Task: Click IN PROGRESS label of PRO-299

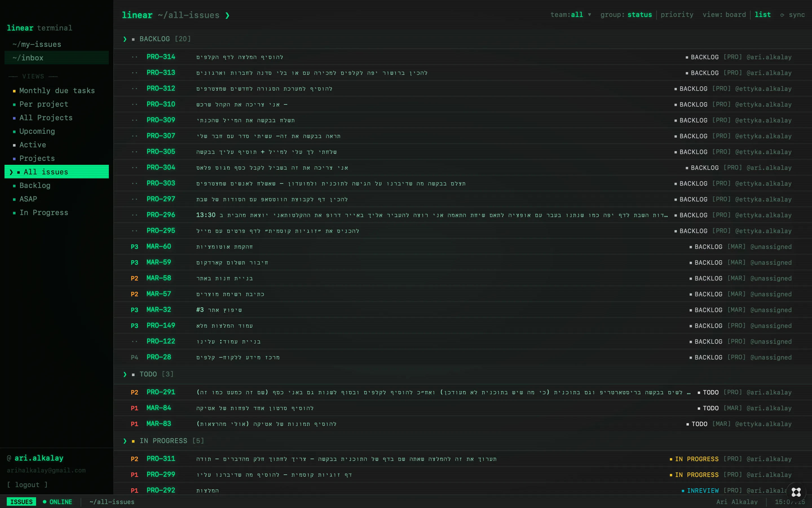Action: [697, 475]
